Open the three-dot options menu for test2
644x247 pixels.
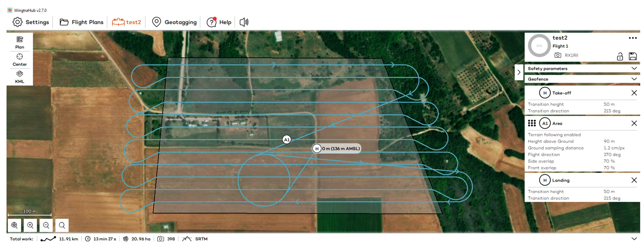pyautogui.click(x=633, y=38)
